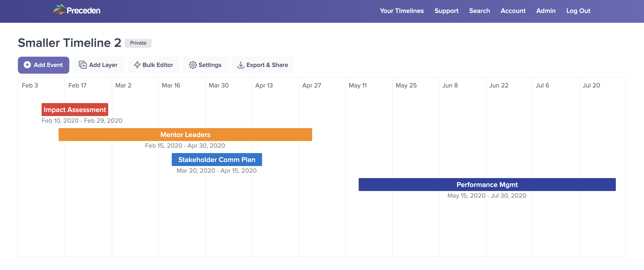Click the Export & Share download icon
Image resolution: width=644 pixels, height=270 pixels.
241,65
